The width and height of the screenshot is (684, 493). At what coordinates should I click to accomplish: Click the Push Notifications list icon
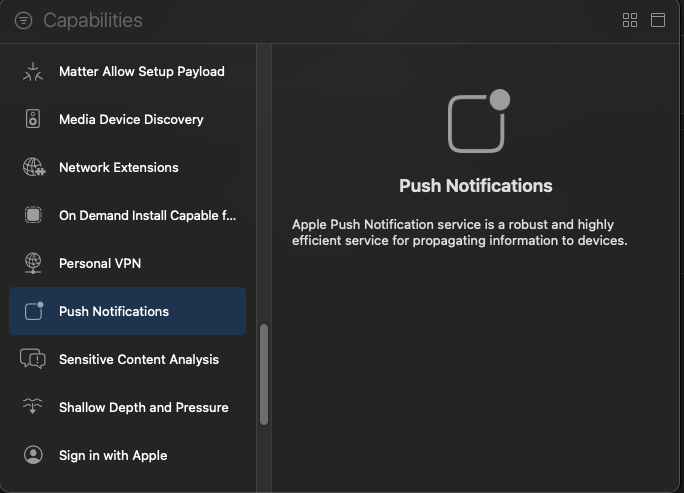34,311
